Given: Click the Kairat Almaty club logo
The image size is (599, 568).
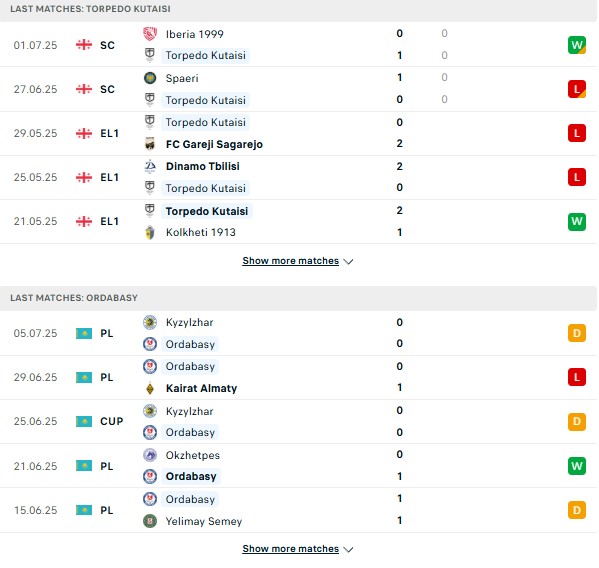Looking at the screenshot, I should tap(150, 388).
